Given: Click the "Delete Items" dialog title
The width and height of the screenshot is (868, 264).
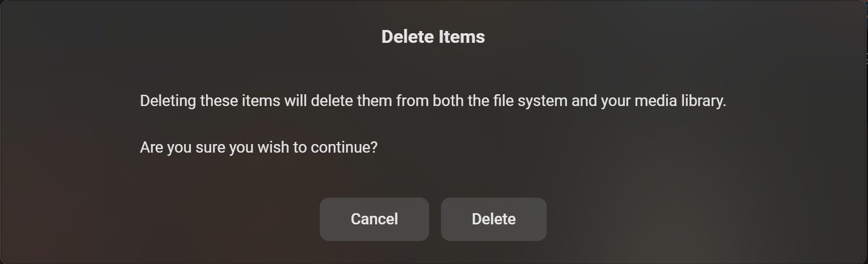Looking at the screenshot, I should pos(433,36).
